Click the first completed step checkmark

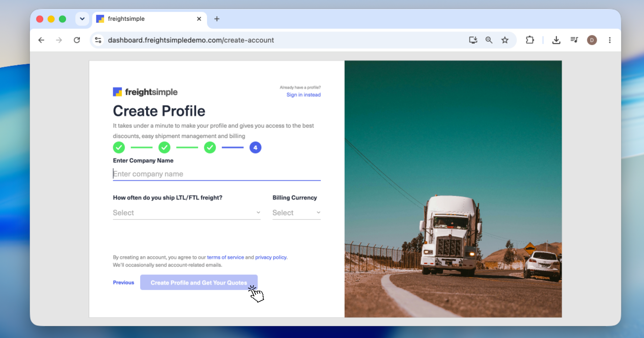(119, 148)
